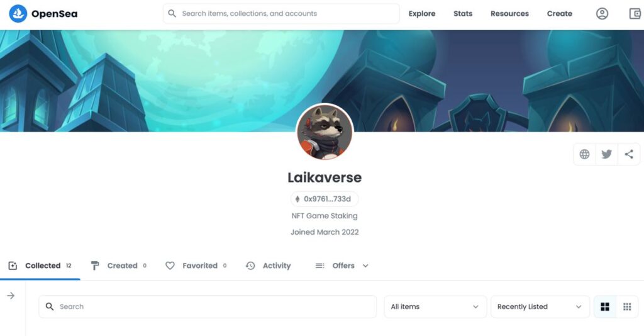Switch to the Created tab
This screenshot has width=644, height=336.
118,266
